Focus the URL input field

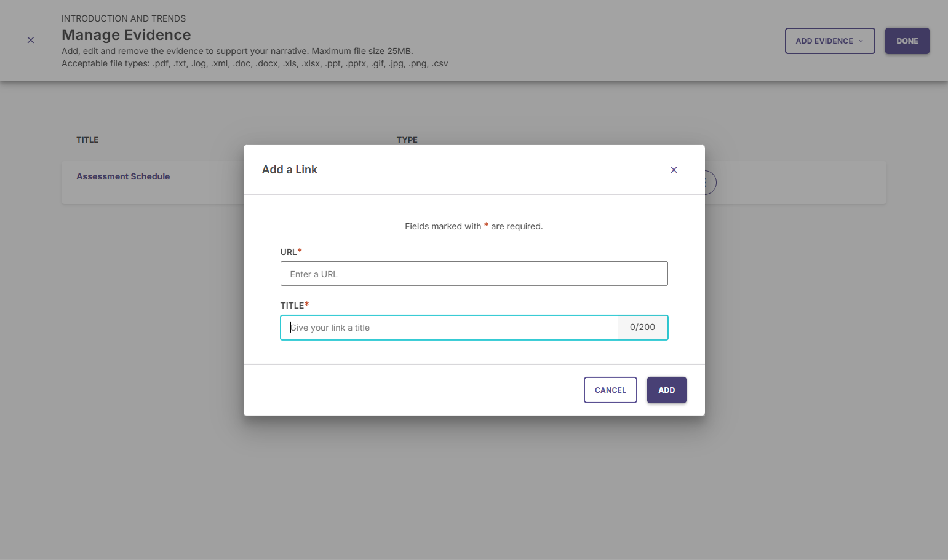point(474,274)
